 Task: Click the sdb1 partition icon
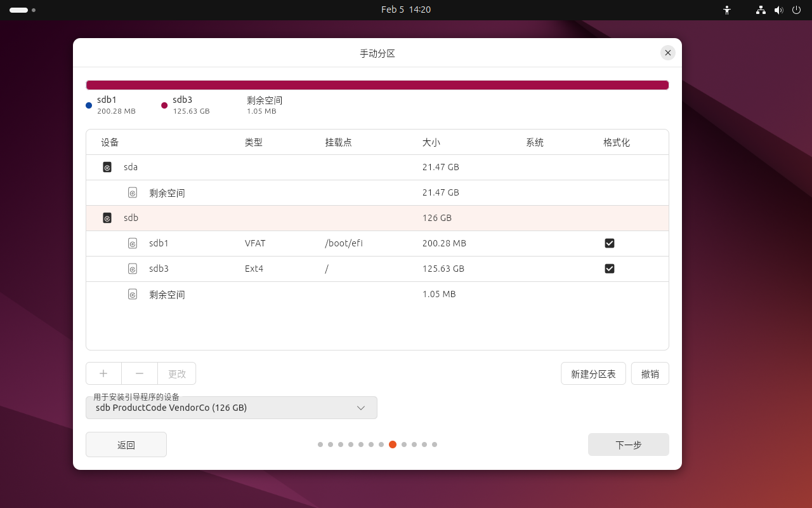click(133, 243)
